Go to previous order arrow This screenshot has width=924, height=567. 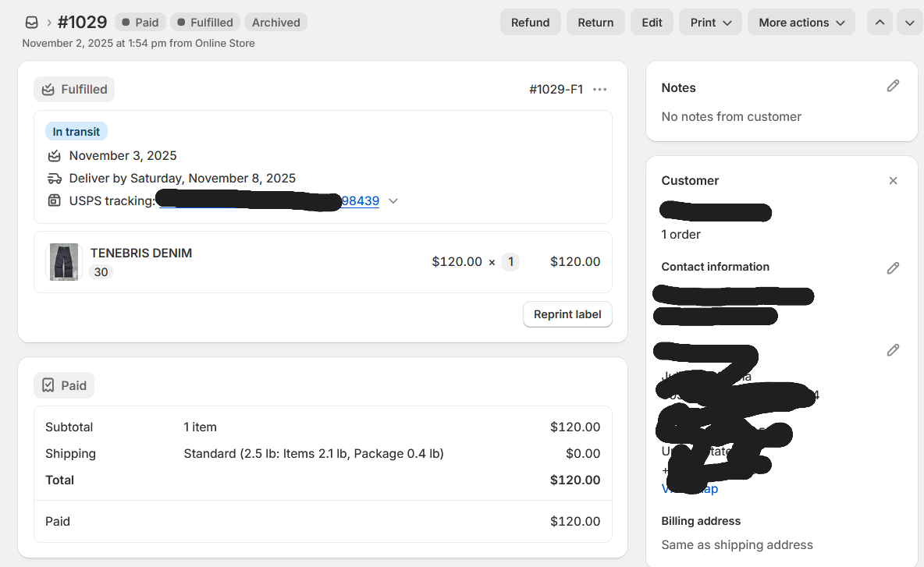880,23
